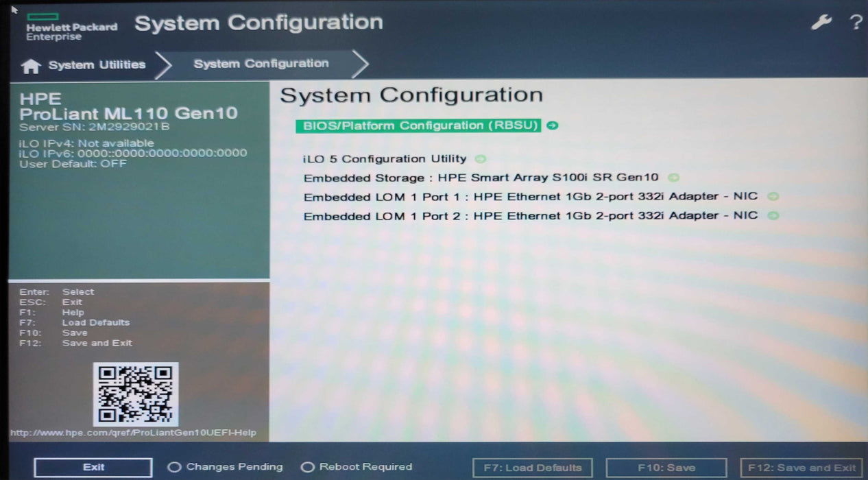The height and width of the screenshot is (480, 868).
Task: Click the arrow icon next to BIOS/Platform Configuration
Action: 553,126
